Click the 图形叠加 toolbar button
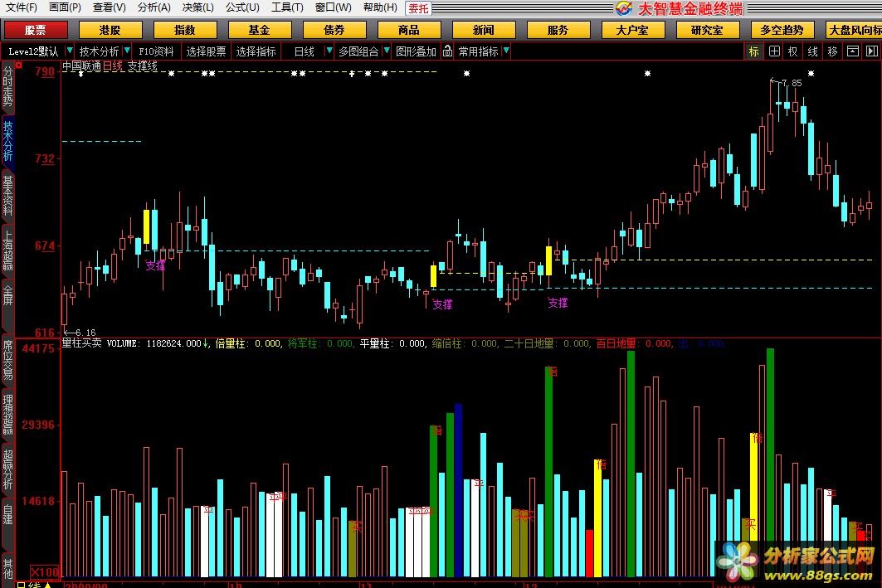The image size is (882, 588). click(416, 51)
